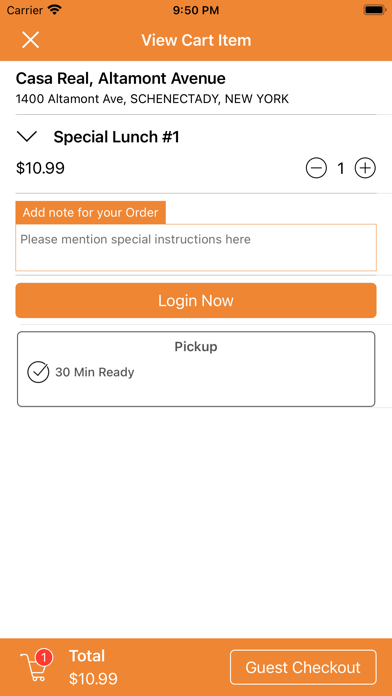Image resolution: width=392 pixels, height=696 pixels.
Task: Tap the battery icon in status bar
Action: (374, 10)
